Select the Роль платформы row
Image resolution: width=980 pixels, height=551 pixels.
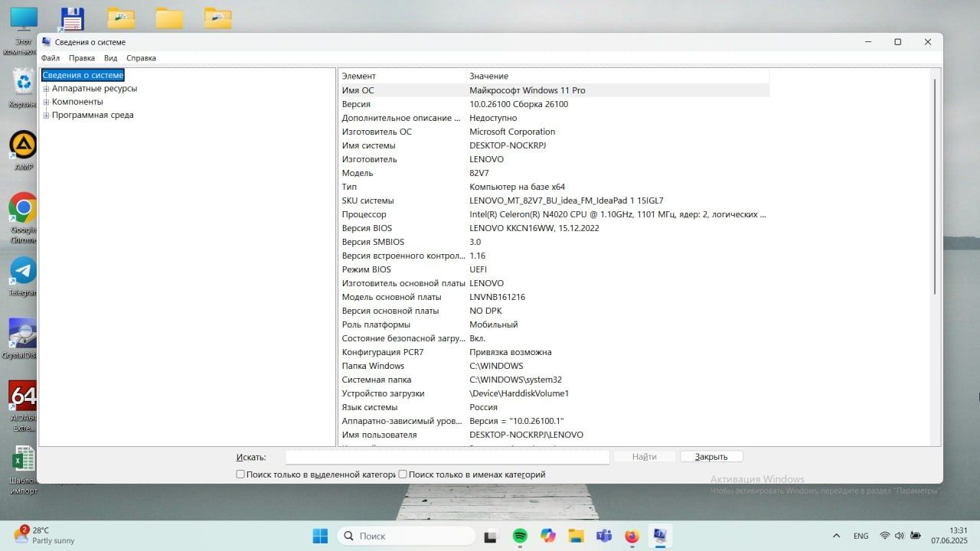click(x=554, y=324)
